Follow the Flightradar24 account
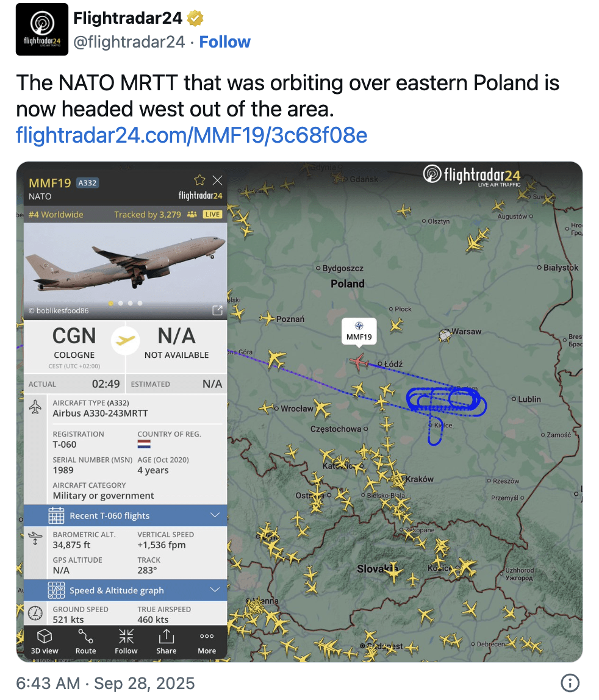This screenshot has height=700, width=599. [x=224, y=42]
